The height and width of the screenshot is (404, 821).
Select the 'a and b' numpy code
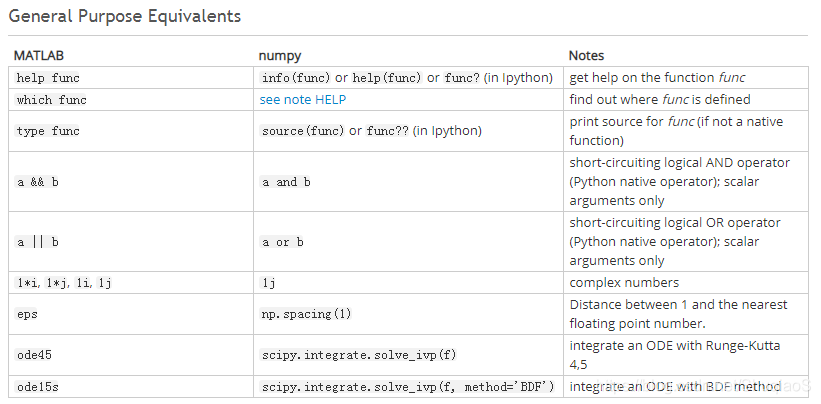pyautogui.click(x=286, y=182)
